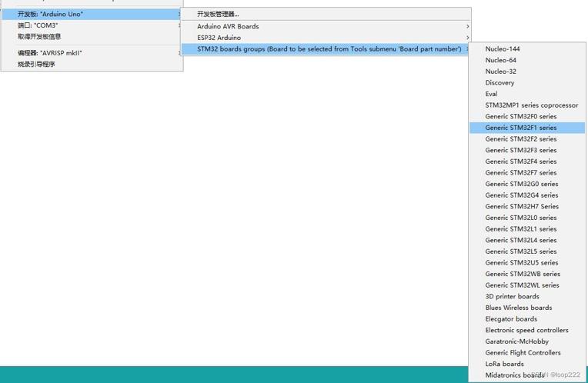
Task: Select Generic STM32F7 series
Action: pyautogui.click(x=527, y=173)
